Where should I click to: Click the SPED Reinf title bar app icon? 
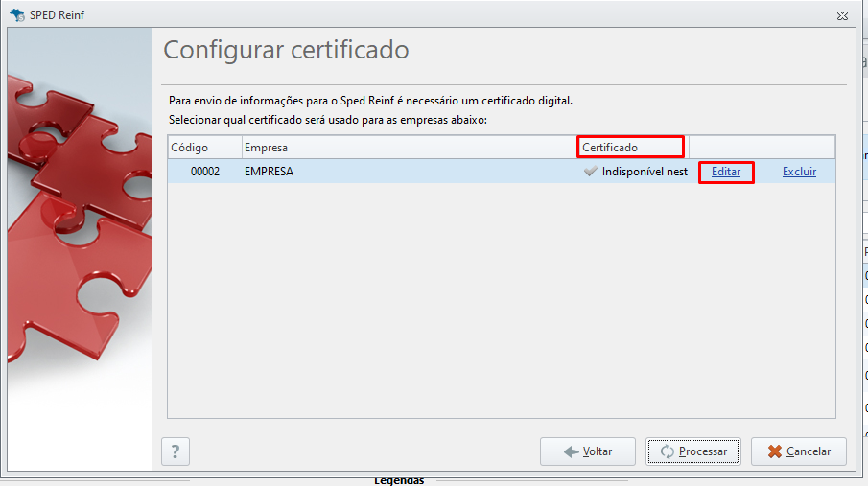[x=17, y=15]
